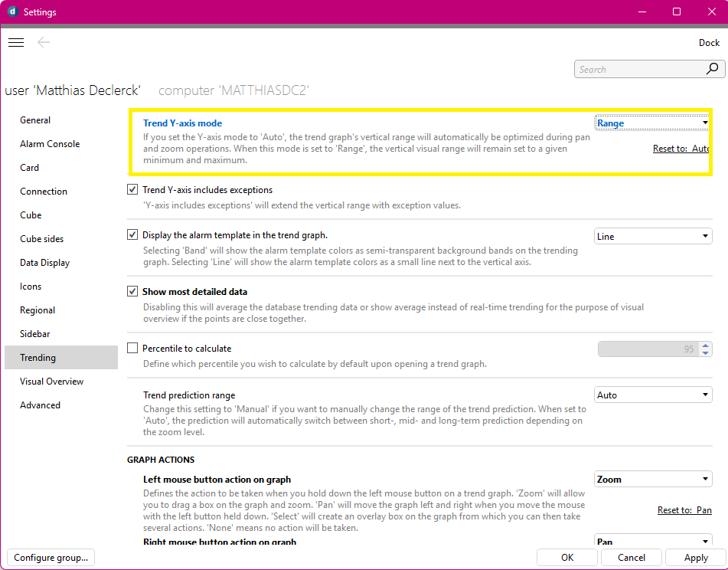The image size is (728, 570).
Task: Click the Configure group button
Action: tap(51, 558)
